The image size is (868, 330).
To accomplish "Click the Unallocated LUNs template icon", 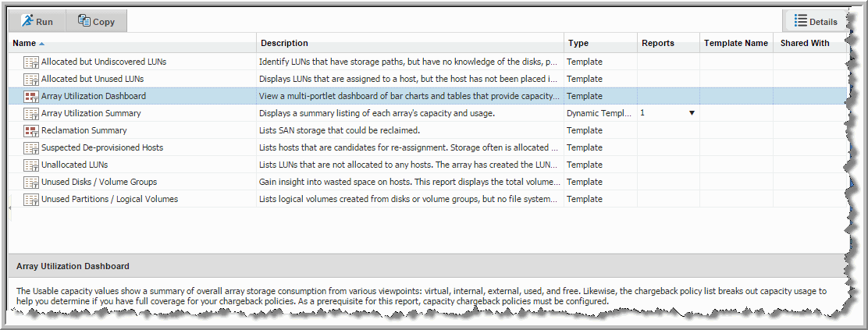I will pos(31,165).
